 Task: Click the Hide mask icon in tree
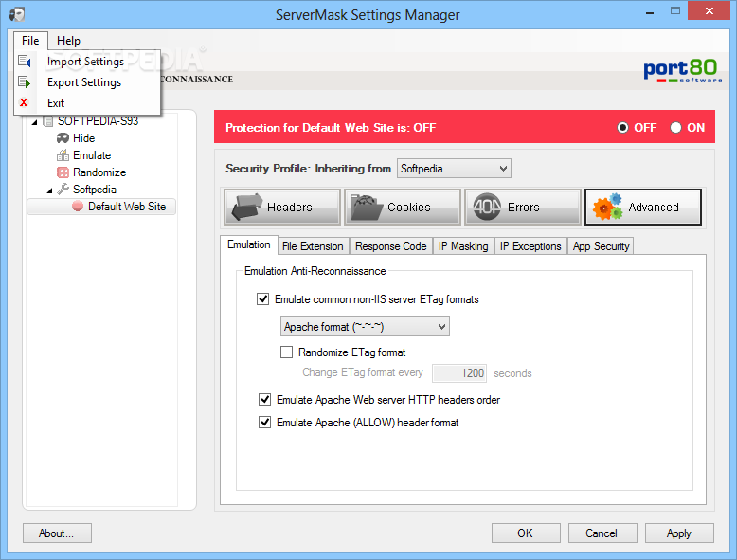(x=63, y=138)
